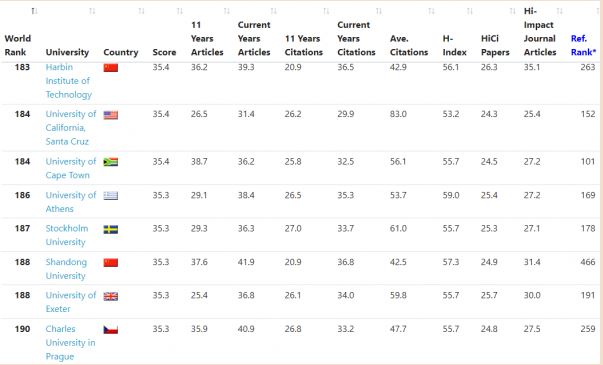Sort by Current Years Articles arrows
Image resolution: width=603 pixels, height=365 pixels.
273,11
